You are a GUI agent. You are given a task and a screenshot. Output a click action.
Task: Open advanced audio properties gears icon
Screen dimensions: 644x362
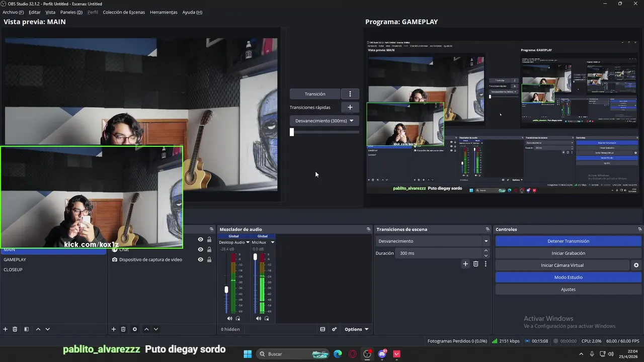(x=334, y=329)
